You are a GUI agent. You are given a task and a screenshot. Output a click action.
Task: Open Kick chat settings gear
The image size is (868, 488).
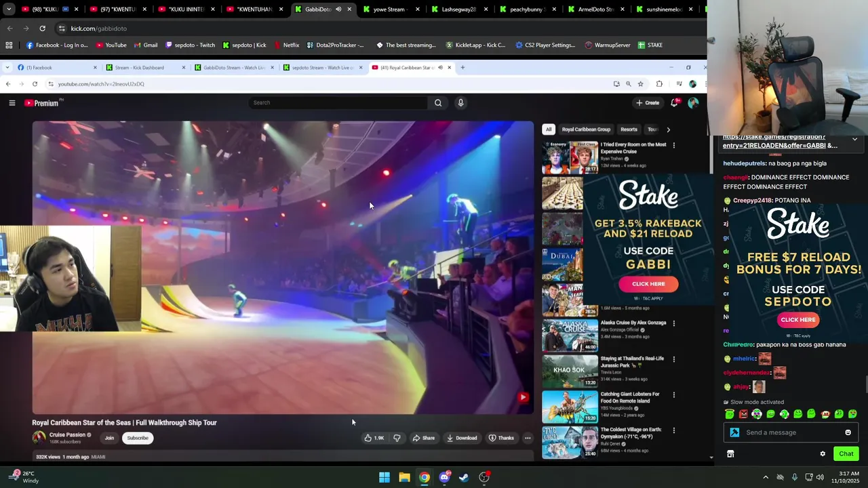[823, 454]
